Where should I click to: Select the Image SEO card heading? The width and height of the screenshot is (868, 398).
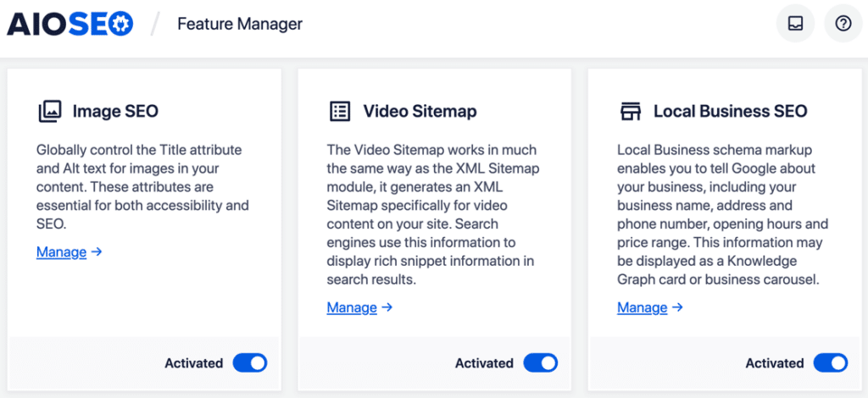[115, 111]
